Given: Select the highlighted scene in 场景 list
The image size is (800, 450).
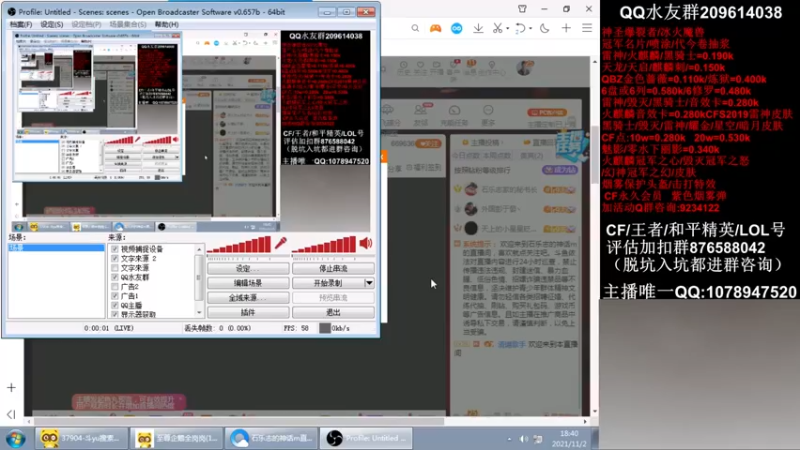Looking at the screenshot, I should coord(56,247).
